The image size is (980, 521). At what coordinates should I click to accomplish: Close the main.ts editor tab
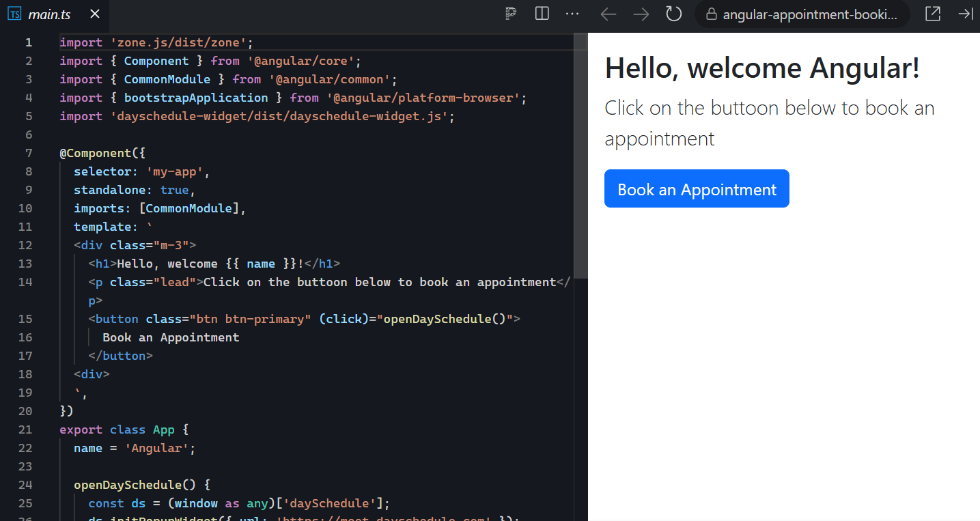click(x=95, y=14)
